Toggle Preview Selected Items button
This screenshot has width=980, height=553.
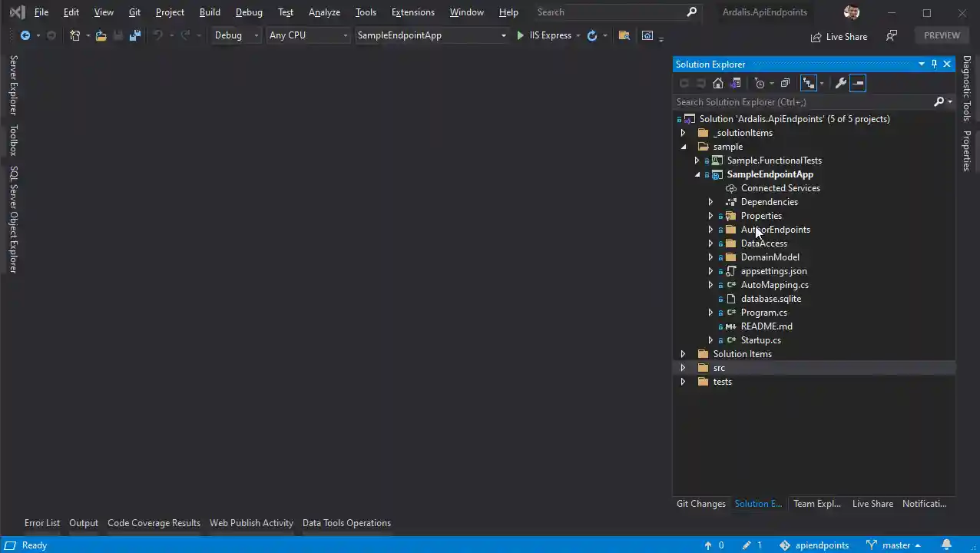(x=858, y=83)
